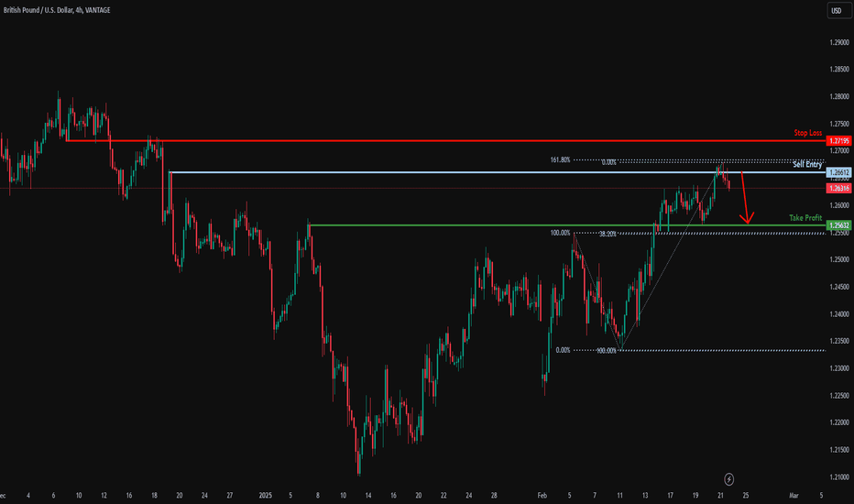Viewport: 854px width, 504px height.
Task: Select the red 1.27195 stop loss price tag
Action: pyautogui.click(x=838, y=141)
